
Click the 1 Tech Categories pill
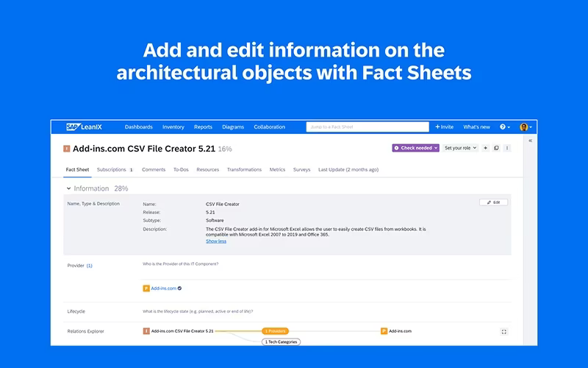(281, 342)
